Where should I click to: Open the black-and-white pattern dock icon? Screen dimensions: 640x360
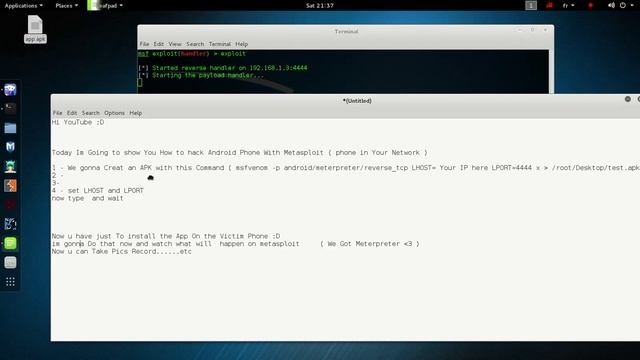point(10,224)
